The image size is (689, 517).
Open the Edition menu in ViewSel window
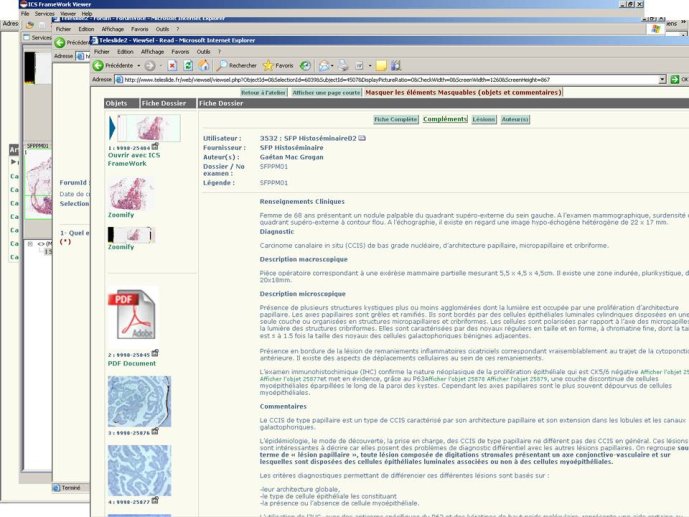pos(125,52)
